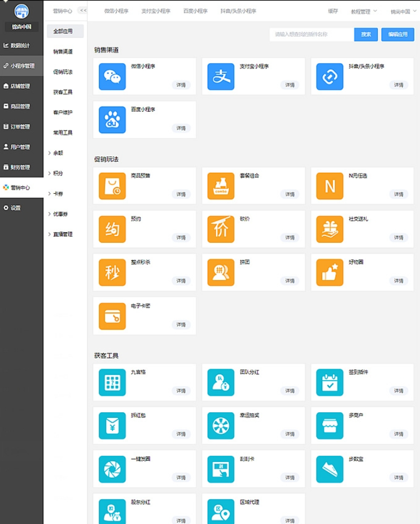Image resolution: width=420 pixels, height=524 pixels.
Task: Select the 社交送礼 gift icon
Action: tap(330, 229)
